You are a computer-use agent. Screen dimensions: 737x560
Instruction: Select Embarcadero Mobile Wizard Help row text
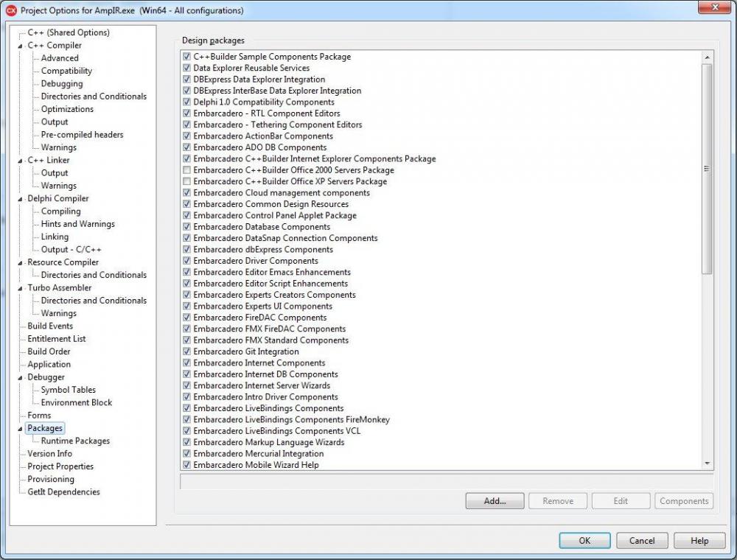(x=256, y=465)
